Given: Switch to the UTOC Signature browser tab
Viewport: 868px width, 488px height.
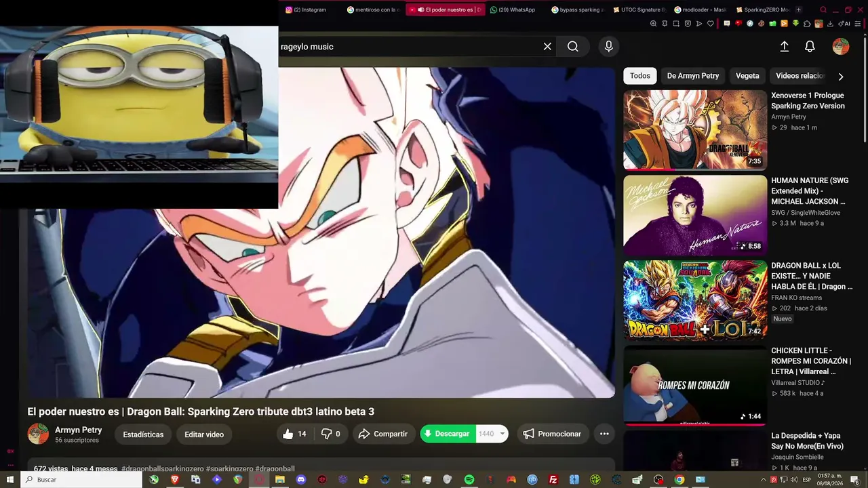Looking at the screenshot, I should [x=639, y=9].
